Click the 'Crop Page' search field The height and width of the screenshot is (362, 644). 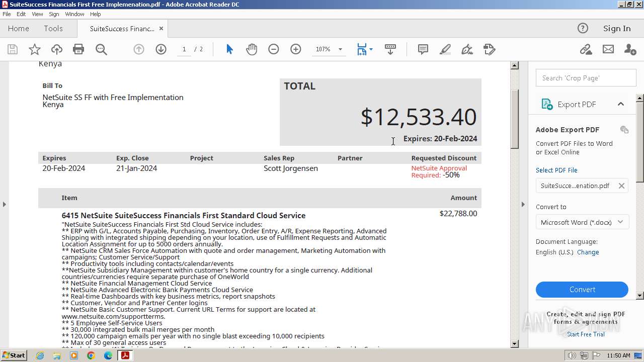click(x=586, y=78)
